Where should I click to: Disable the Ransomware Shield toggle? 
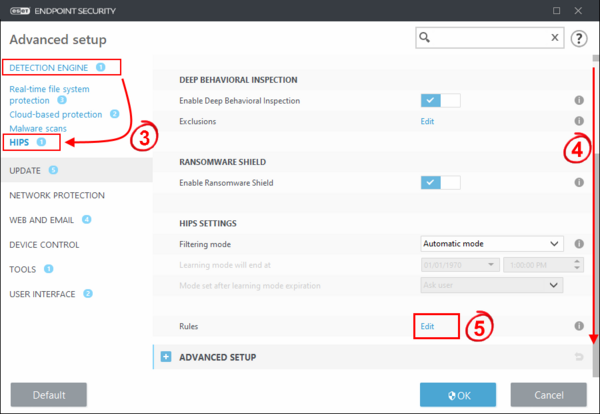[x=440, y=183]
